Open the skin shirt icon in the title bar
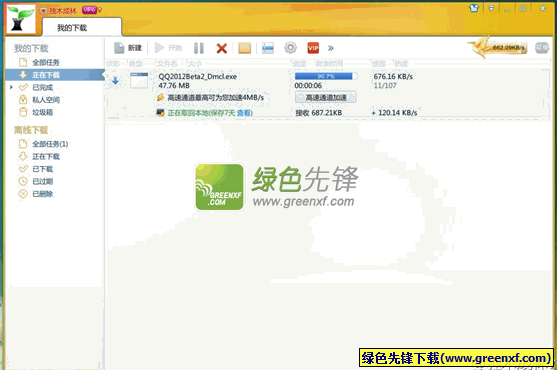This screenshot has width=557, height=370. coord(474,8)
